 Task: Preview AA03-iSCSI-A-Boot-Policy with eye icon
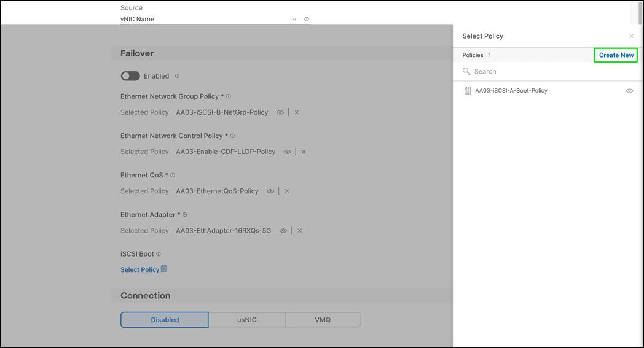pyautogui.click(x=629, y=91)
